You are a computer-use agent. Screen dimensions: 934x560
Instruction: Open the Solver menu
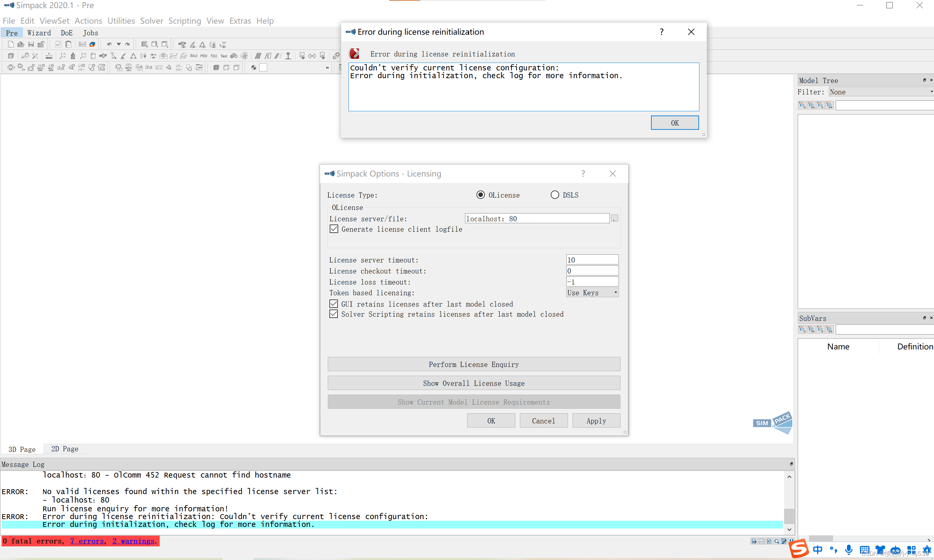point(151,21)
